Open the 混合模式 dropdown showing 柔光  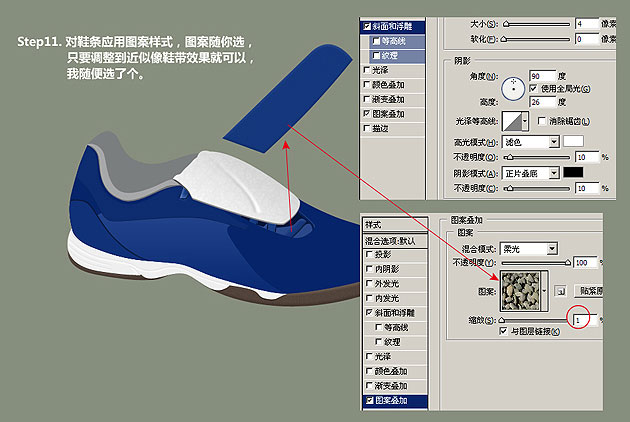[530, 248]
